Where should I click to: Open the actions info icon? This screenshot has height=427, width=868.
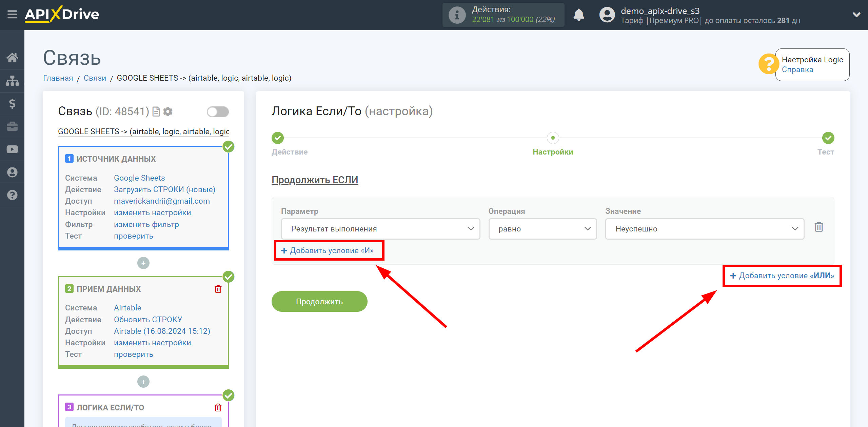pos(457,15)
